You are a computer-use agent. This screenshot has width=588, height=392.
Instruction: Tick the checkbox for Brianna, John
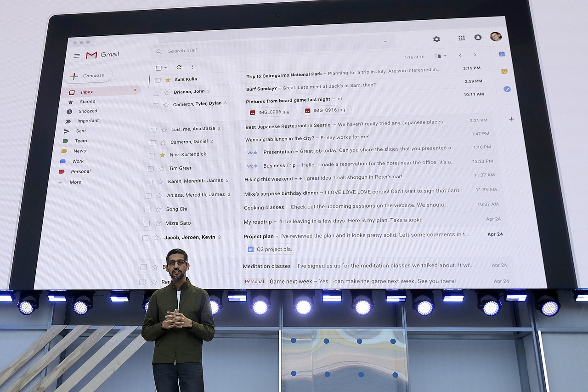tap(157, 93)
